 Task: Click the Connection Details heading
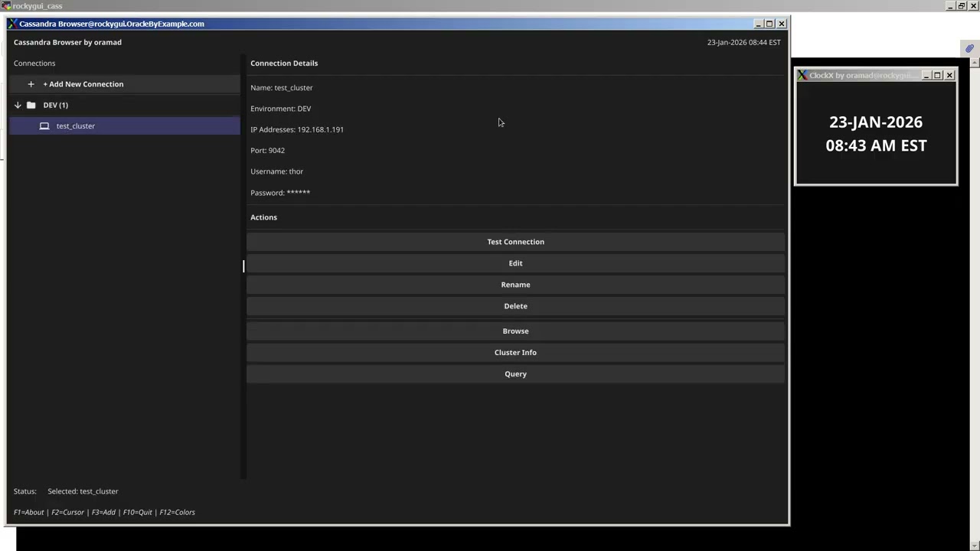pyautogui.click(x=284, y=64)
